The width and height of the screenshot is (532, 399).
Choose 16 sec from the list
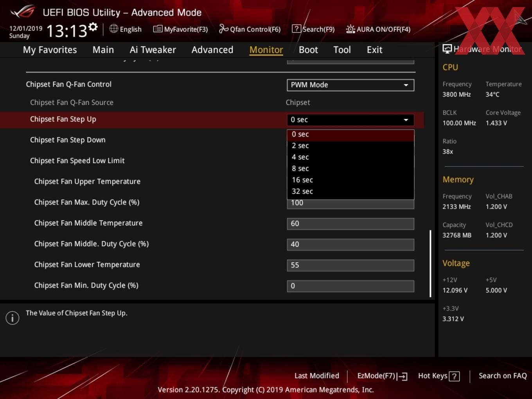coord(350,180)
